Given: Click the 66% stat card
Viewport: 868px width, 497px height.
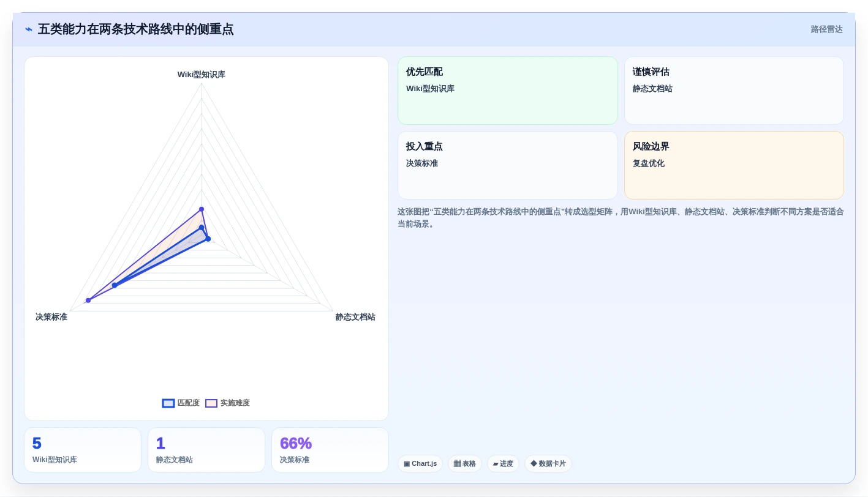Looking at the screenshot, I should click(330, 450).
